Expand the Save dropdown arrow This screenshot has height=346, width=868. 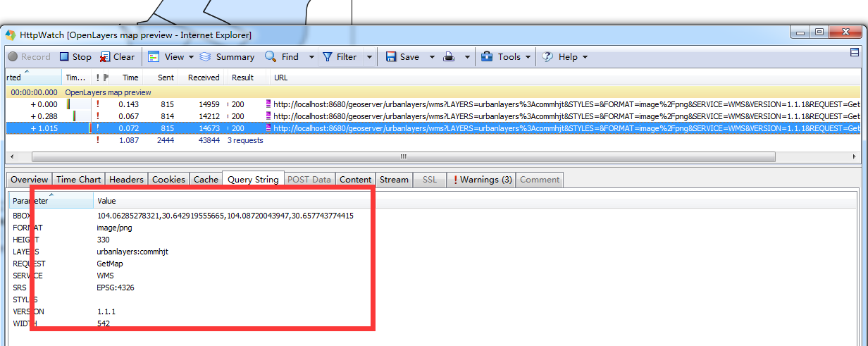pyautogui.click(x=432, y=57)
